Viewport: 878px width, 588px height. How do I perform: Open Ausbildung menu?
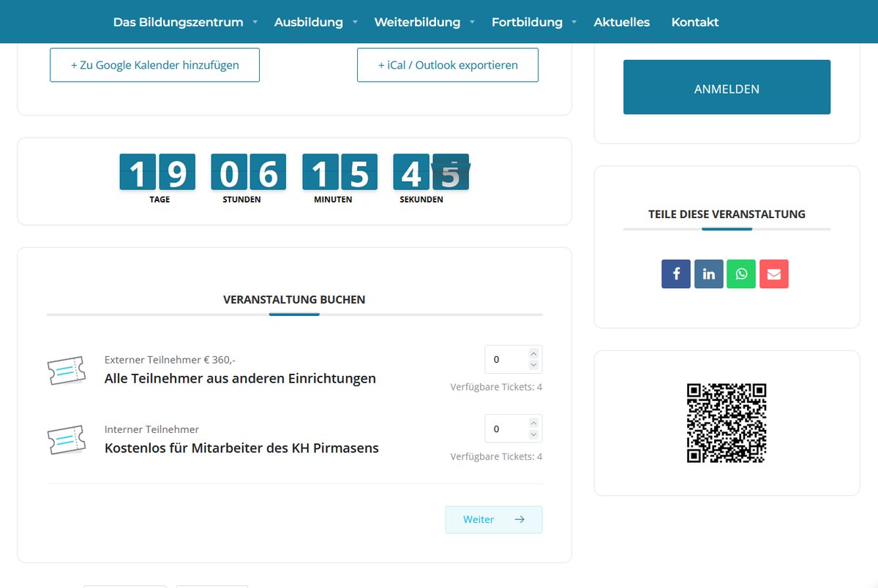(309, 22)
